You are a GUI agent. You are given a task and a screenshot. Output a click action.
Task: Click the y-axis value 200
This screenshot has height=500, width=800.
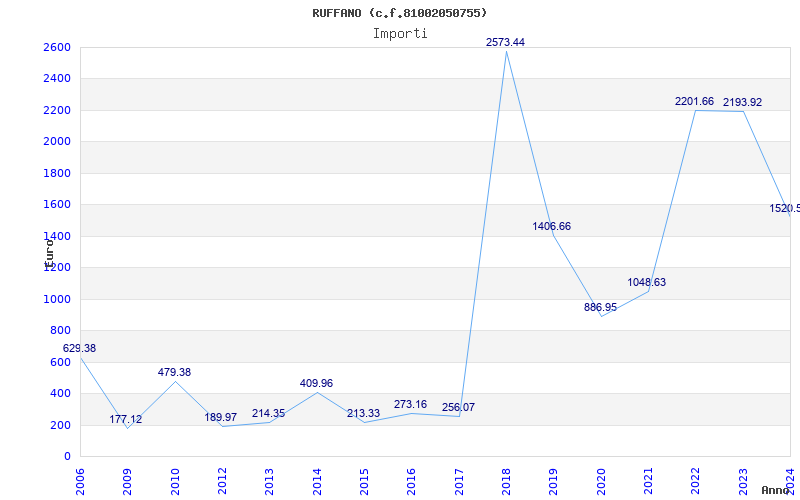coord(61,425)
